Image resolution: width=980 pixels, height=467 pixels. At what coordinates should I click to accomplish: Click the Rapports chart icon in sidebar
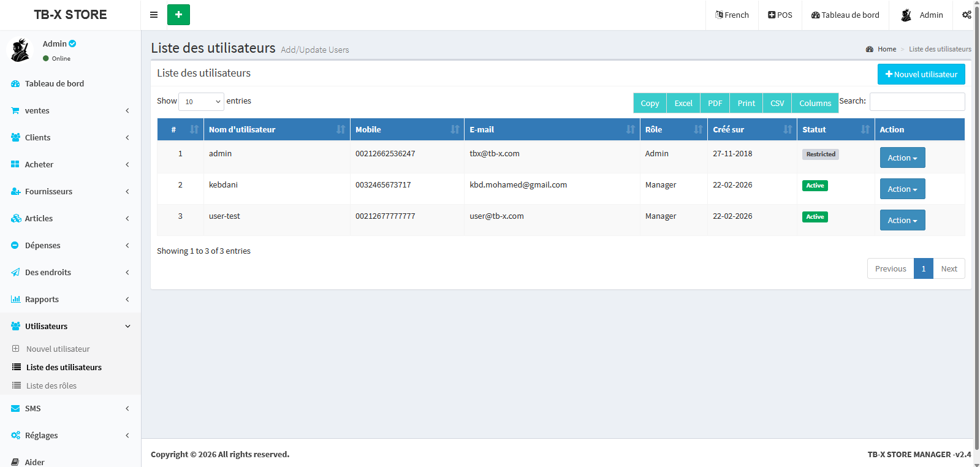pos(15,300)
